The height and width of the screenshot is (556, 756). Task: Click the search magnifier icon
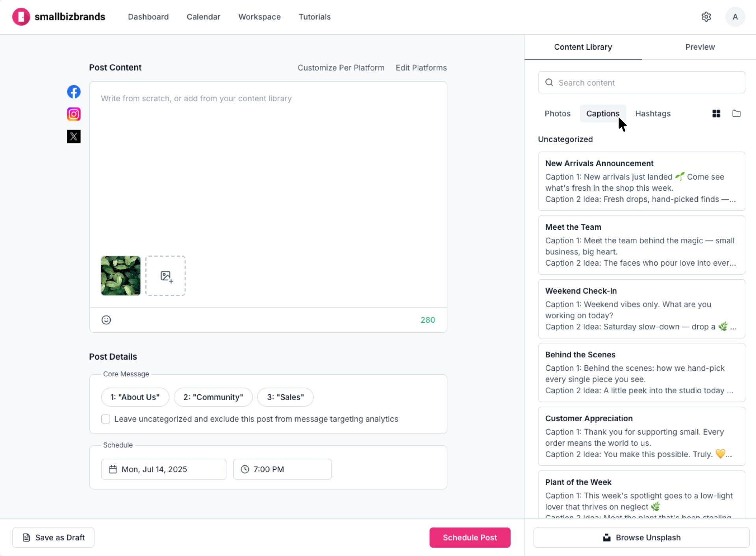(549, 82)
